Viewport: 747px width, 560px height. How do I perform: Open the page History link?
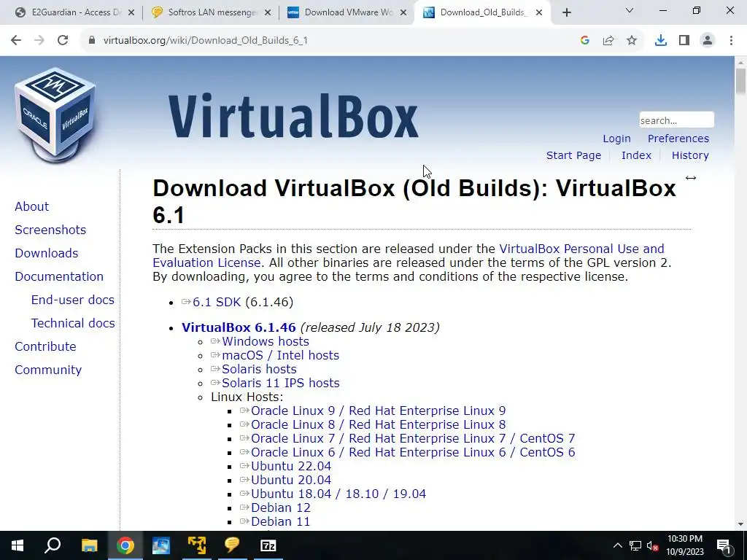point(690,155)
